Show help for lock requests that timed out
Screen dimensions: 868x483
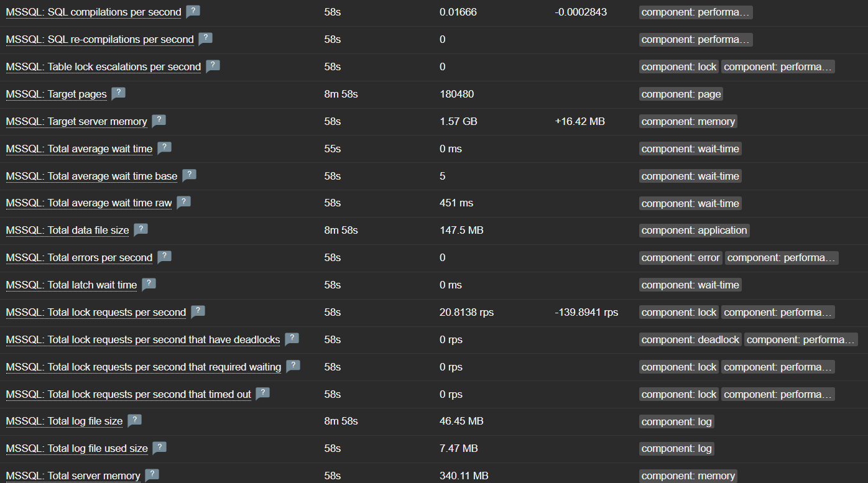tap(264, 393)
